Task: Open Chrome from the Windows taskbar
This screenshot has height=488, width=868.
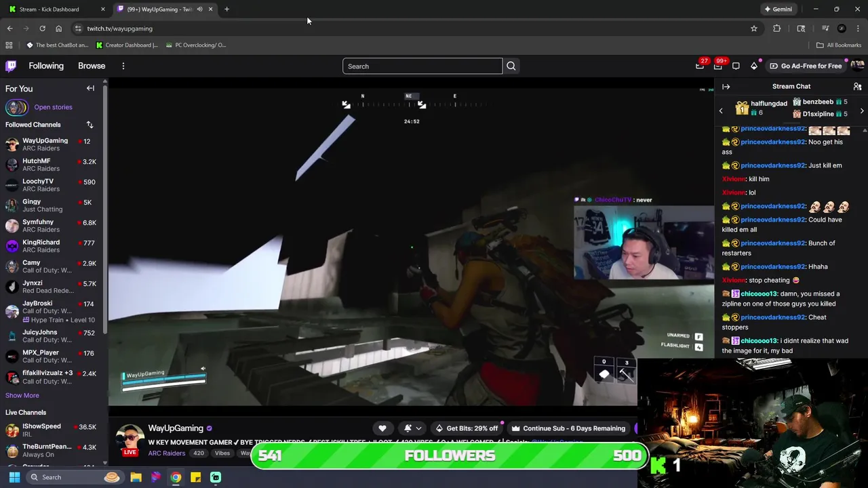Action: [176, 477]
